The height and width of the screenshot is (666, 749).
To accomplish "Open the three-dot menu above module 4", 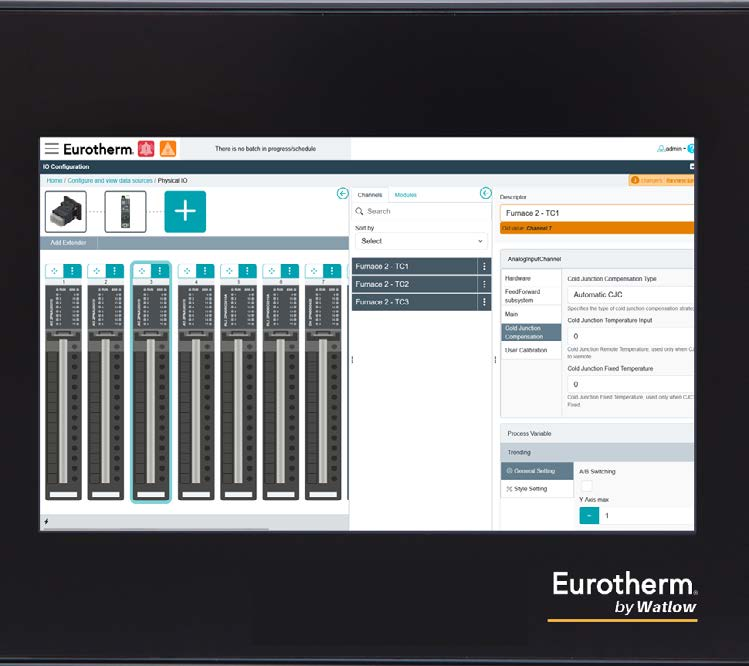I will coord(205,271).
